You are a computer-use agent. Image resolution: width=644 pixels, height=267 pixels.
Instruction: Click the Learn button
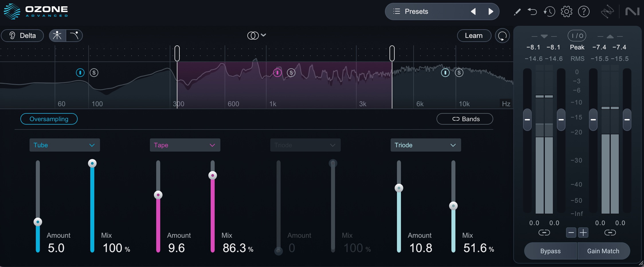coord(474,35)
